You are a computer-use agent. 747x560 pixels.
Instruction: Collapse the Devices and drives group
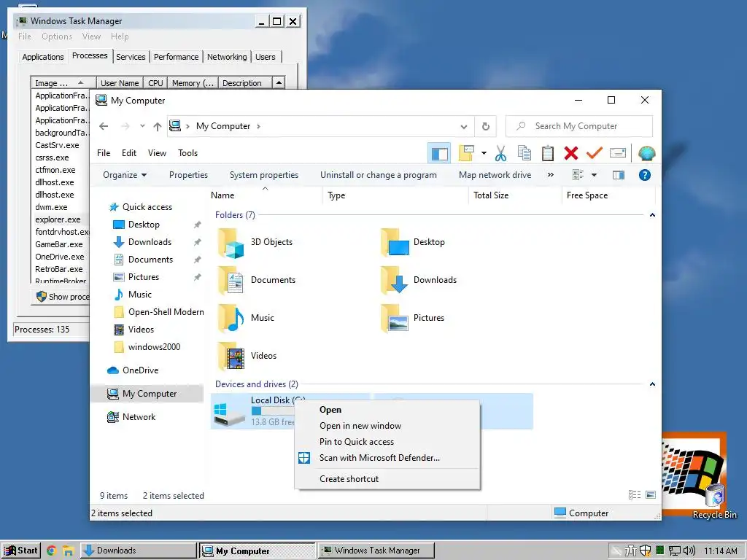pos(652,384)
